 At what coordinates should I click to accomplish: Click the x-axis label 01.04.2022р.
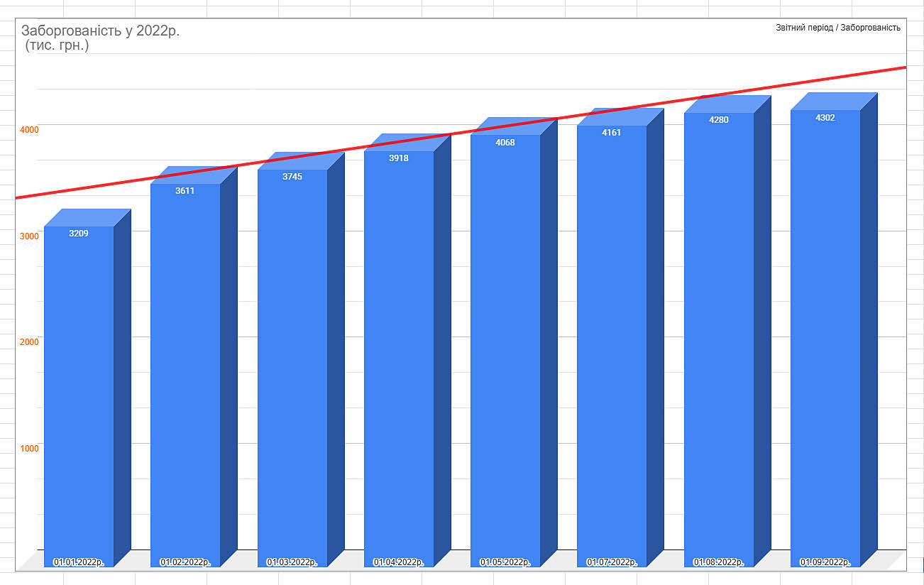(x=399, y=562)
